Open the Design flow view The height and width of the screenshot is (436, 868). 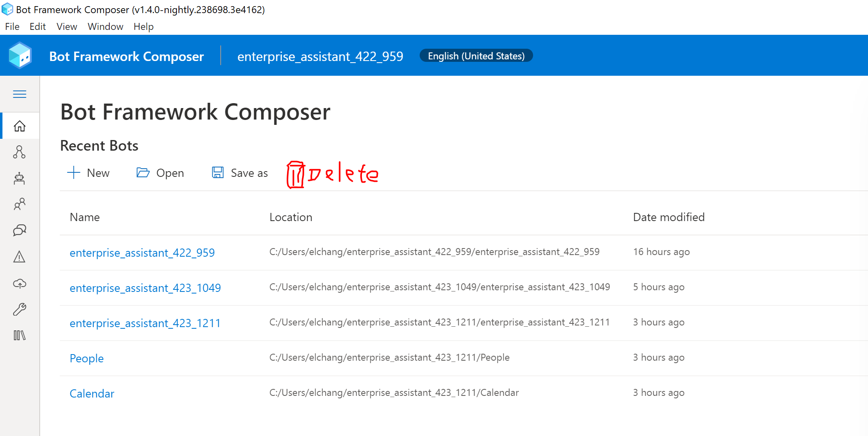[19, 152]
